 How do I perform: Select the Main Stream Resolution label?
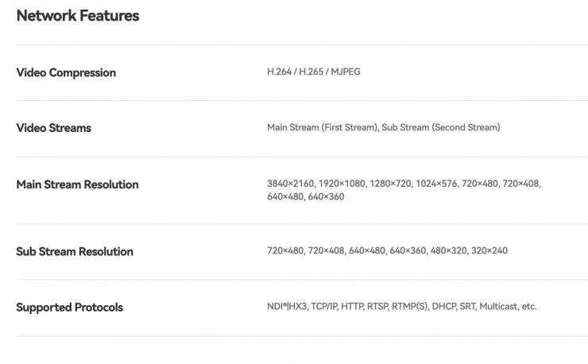point(77,184)
